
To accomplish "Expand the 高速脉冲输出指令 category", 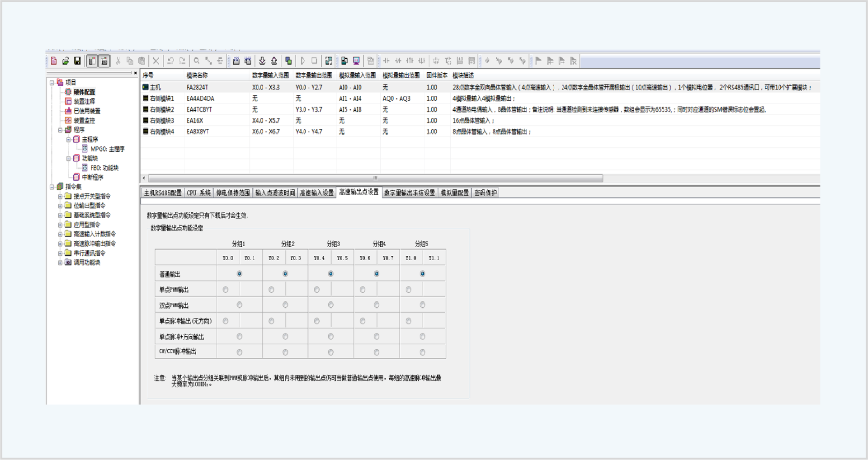I will click(61, 243).
